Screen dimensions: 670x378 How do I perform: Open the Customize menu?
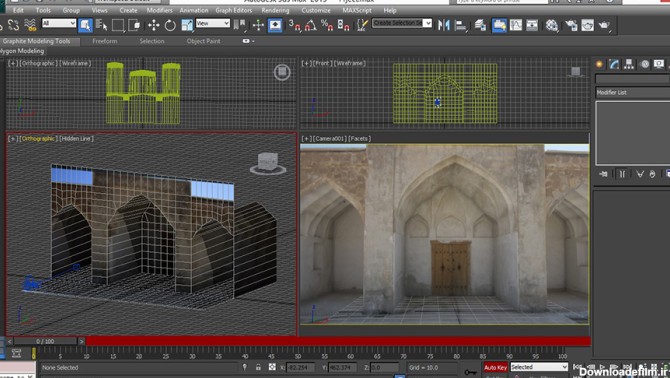click(316, 10)
